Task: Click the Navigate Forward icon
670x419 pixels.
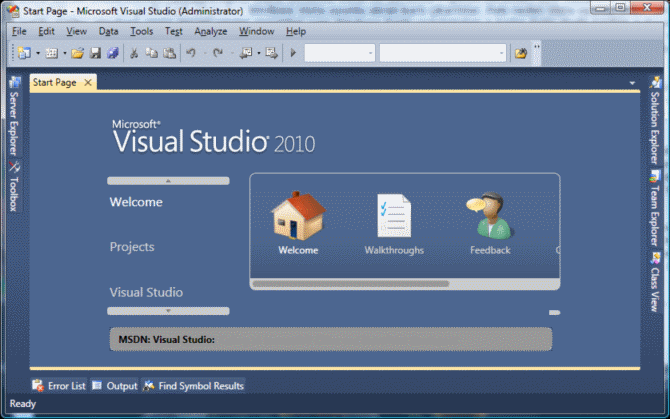Action: click(271, 53)
